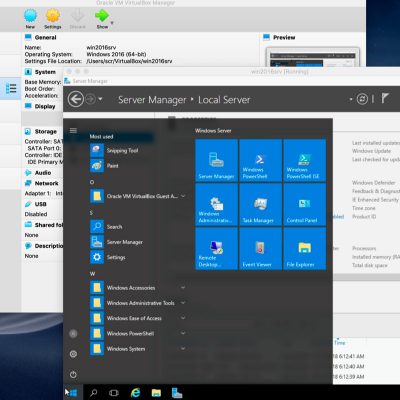400x400 pixels.
Task: Click the General section header in VirtualBox
Action: pyautogui.click(x=45, y=37)
